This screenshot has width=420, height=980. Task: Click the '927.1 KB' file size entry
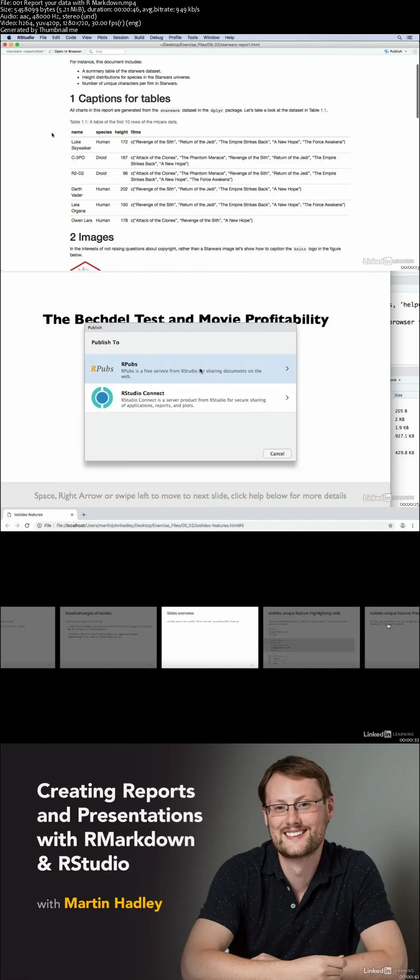404,436
